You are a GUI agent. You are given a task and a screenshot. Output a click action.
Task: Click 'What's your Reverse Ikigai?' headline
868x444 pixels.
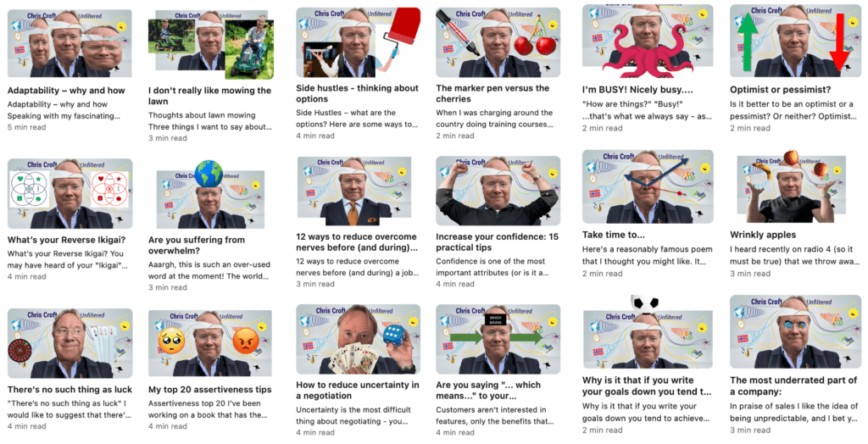pyautogui.click(x=66, y=241)
